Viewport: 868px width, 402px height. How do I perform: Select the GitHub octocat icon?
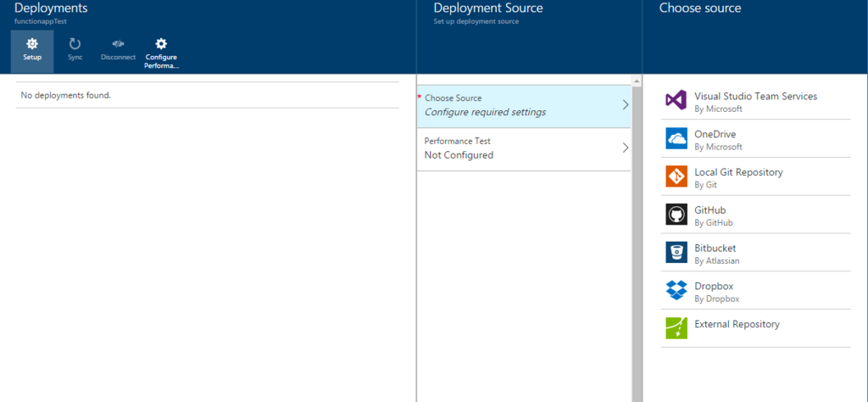pyautogui.click(x=676, y=215)
